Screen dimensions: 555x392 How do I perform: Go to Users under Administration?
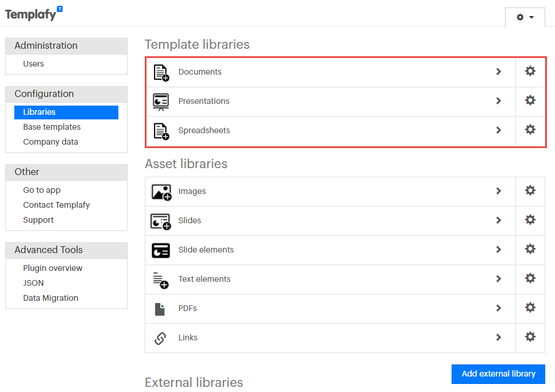pos(33,64)
